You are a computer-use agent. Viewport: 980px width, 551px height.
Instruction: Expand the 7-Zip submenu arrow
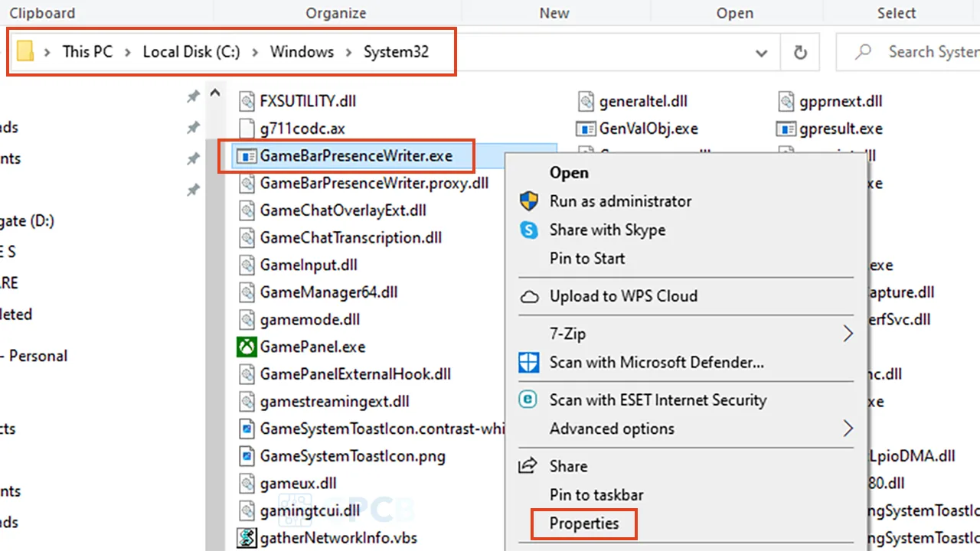848,334
